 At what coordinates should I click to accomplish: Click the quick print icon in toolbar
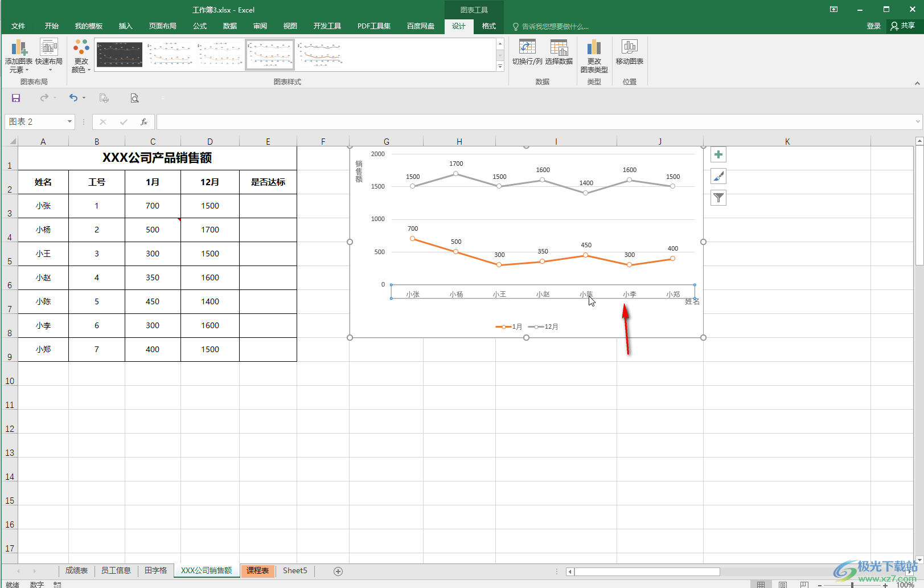click(104, 98)
